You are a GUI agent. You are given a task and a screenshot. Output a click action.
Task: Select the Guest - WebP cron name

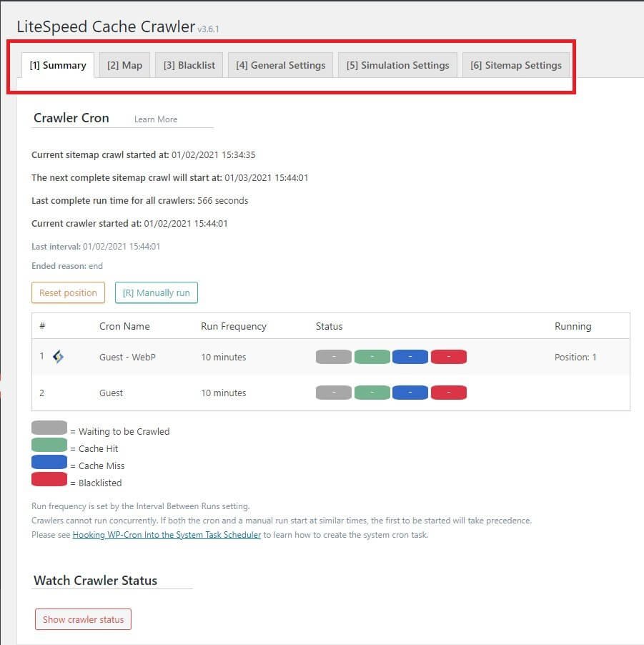pyautogui.click(x=127, y=357)
